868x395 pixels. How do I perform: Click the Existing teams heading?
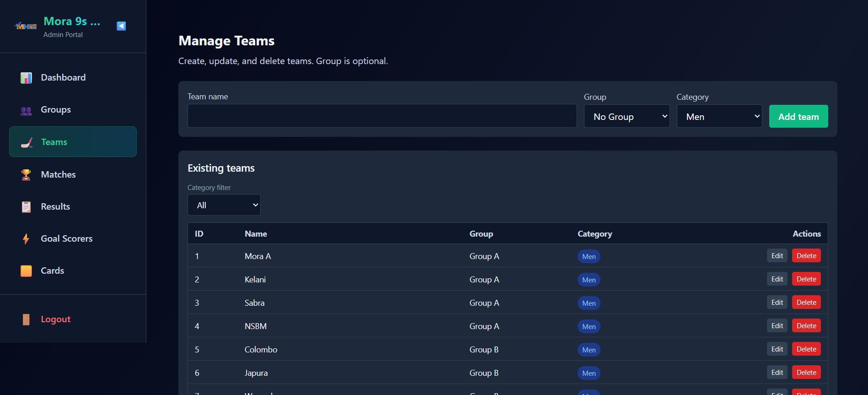pyautogui.click(x=221, y=168)
